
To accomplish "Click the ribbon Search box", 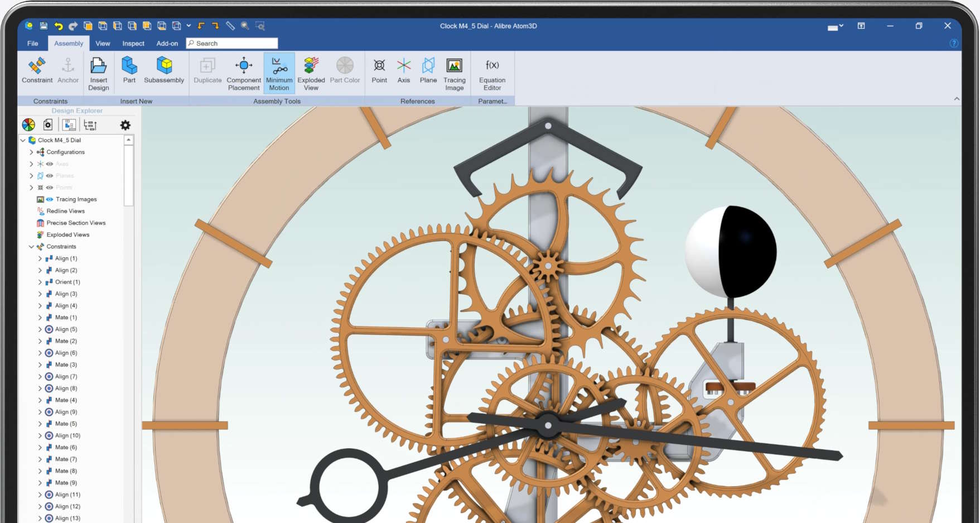I will point(232,44).
